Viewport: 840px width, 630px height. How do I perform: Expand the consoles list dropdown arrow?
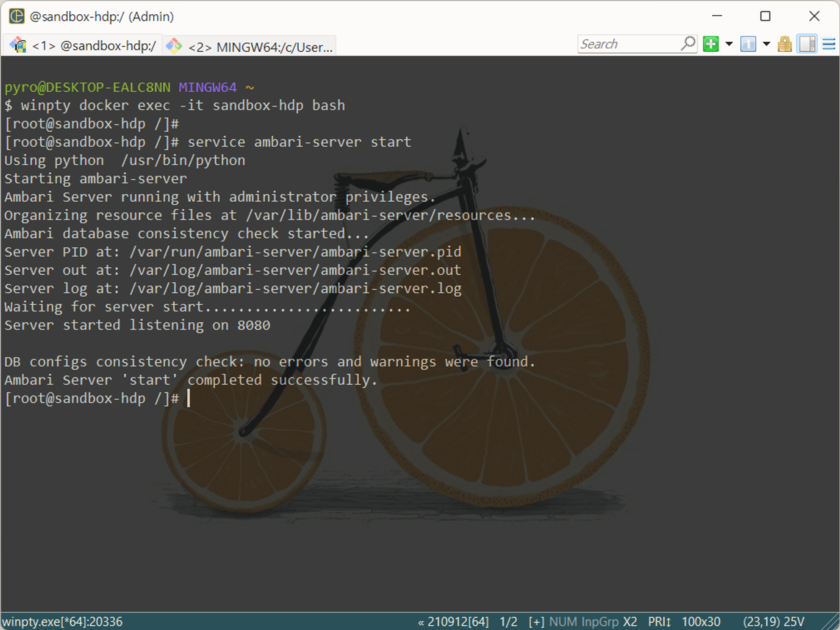(766, 44)
